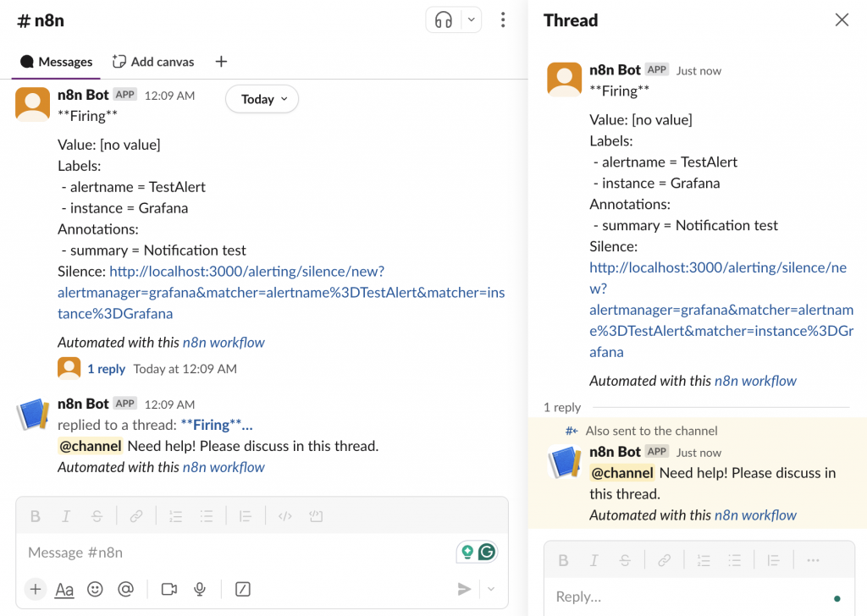
Task: Open n8n workflow link in thread parent message
Action: [755, 382]
